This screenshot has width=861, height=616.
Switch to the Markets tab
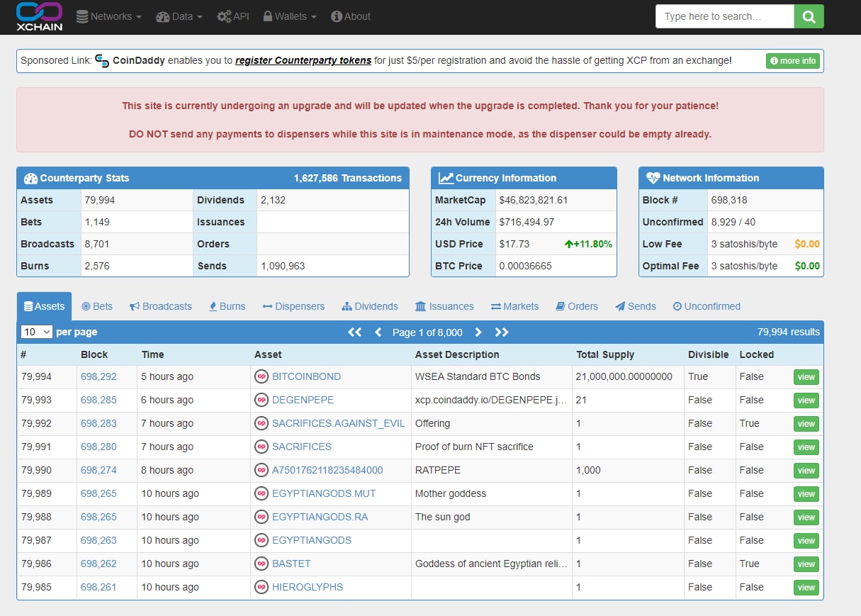(x=514, y=306)
